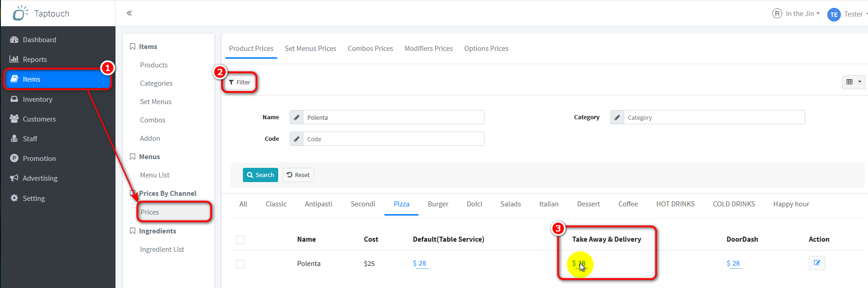Click the Staff person icon
868x288 pixels.
tap(14, 138)
